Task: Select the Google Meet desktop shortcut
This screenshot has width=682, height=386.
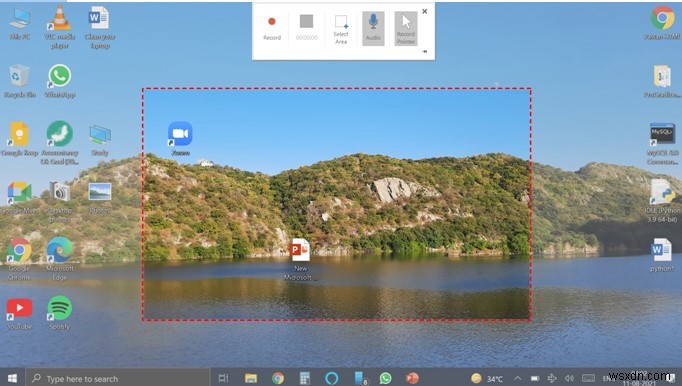Action: pyautogui.click(x=20, y=198)
